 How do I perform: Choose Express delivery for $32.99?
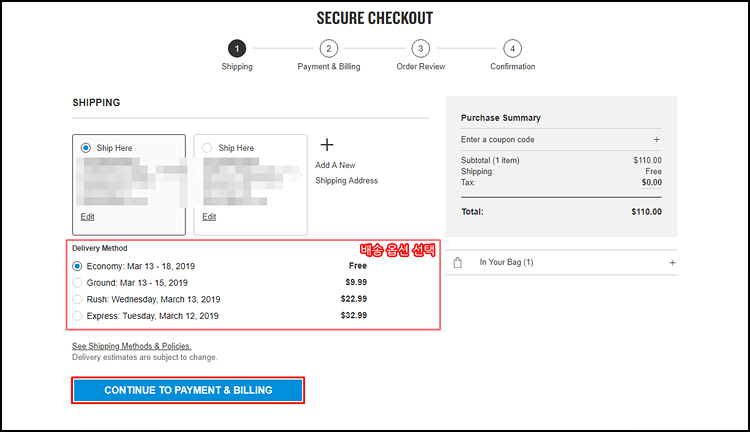pos(77,316)
